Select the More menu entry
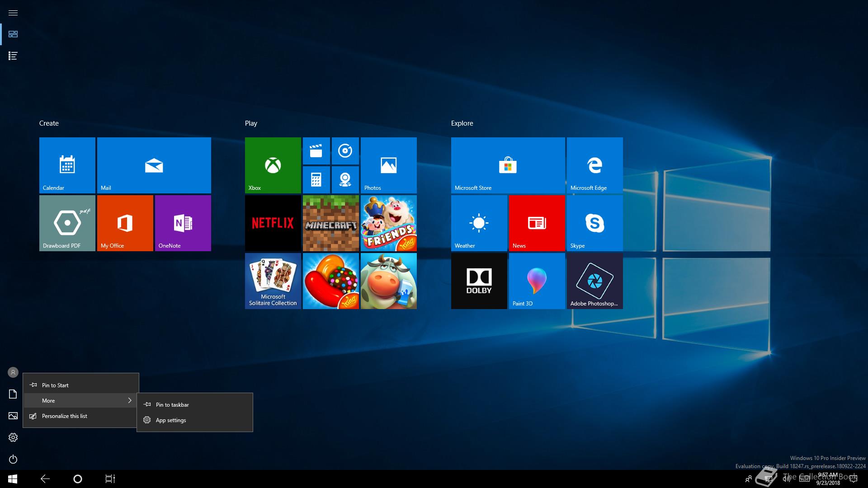The height and width of the screenshot is (488, 868). point(81,400)
